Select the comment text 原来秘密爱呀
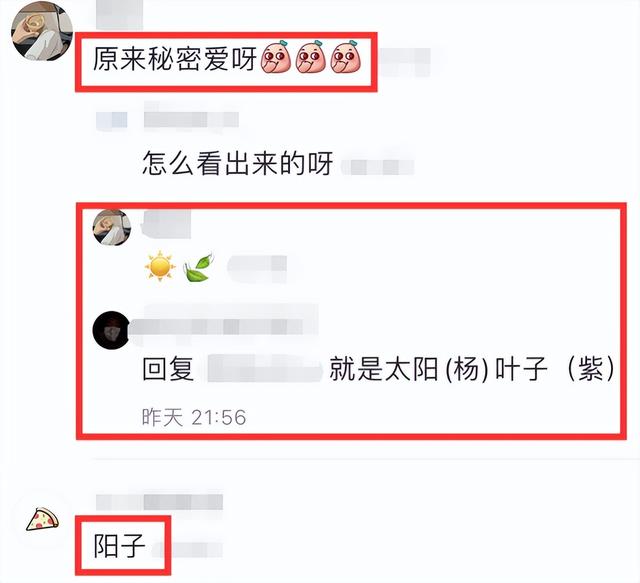This screenshot has height=583, width=640. (x=175, y=58)
